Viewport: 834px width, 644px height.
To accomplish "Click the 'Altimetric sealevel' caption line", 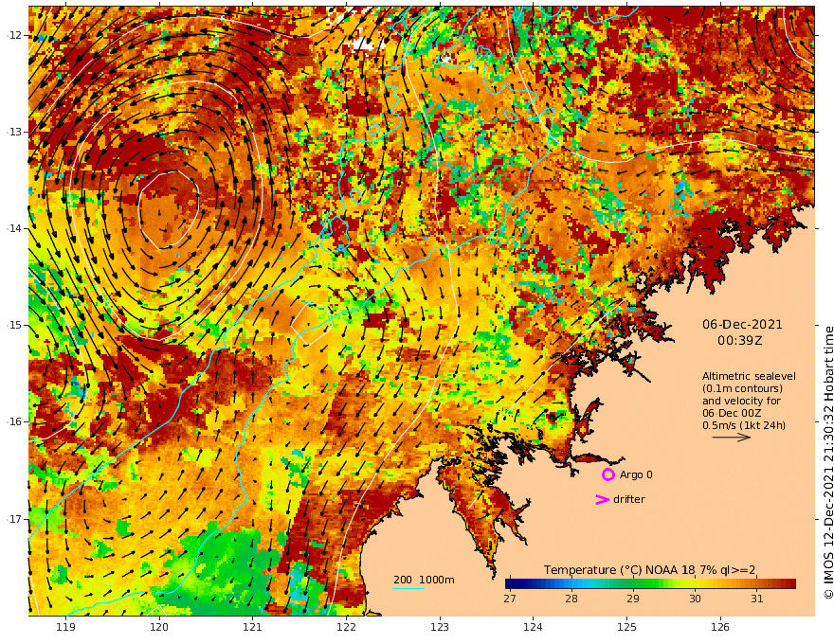I will 749,376.
